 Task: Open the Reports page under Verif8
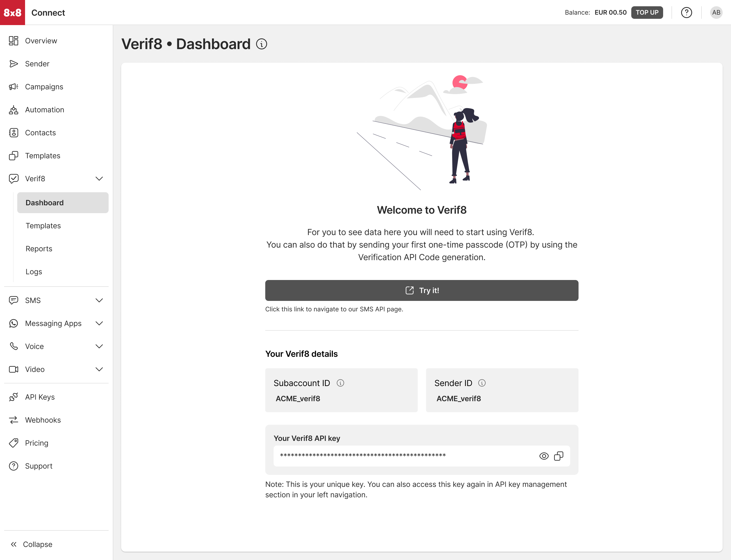tap(39, 249)
